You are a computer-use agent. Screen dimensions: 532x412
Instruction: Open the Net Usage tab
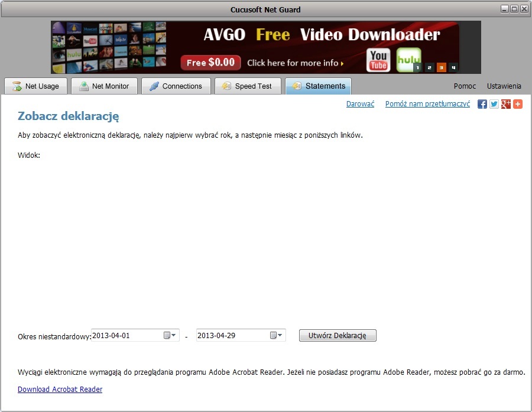(x=35, y=86)
